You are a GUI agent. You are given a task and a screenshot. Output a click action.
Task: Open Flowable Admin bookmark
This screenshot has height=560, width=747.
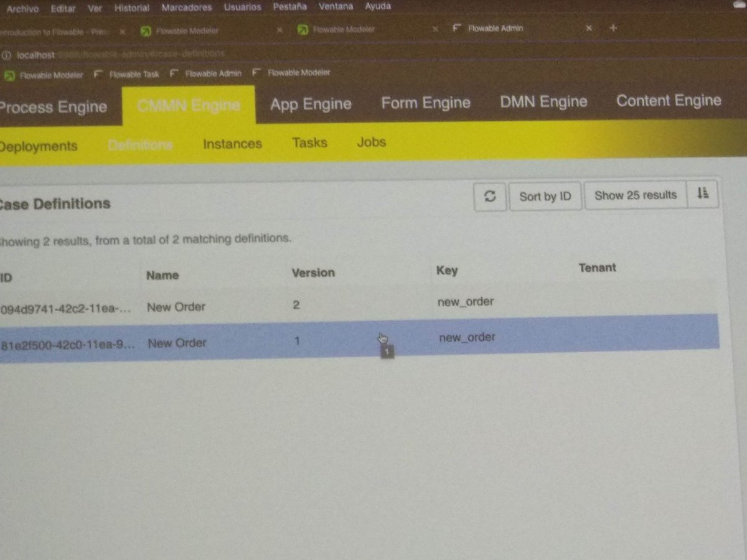click(x=206, y=73)
